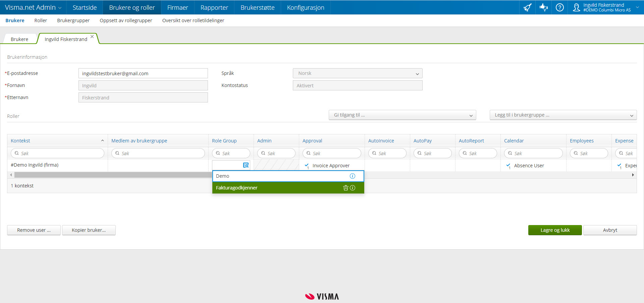Click the Etternavn input field
The height and width of the screenshot is (303, 644).
point(143,97)
